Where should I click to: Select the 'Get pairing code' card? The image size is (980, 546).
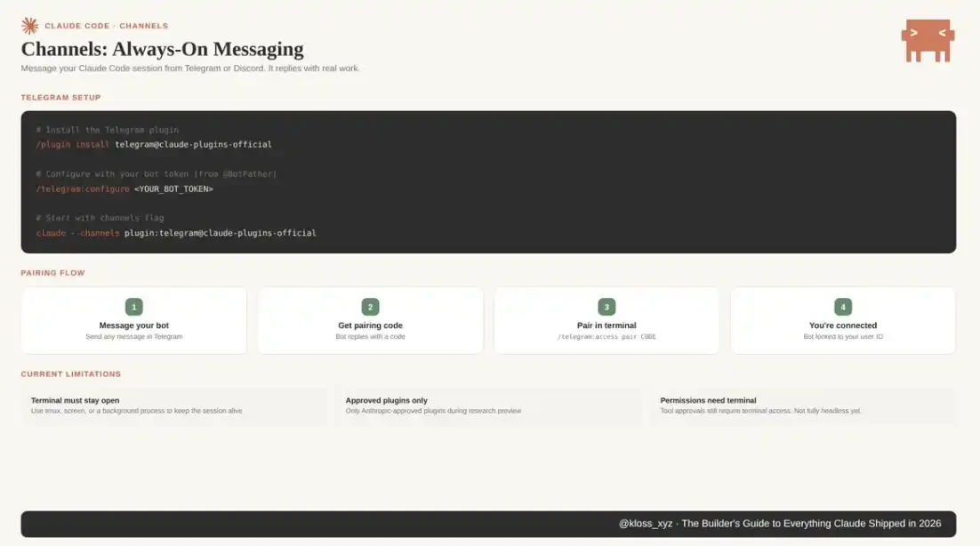click(x=371, y=321)
